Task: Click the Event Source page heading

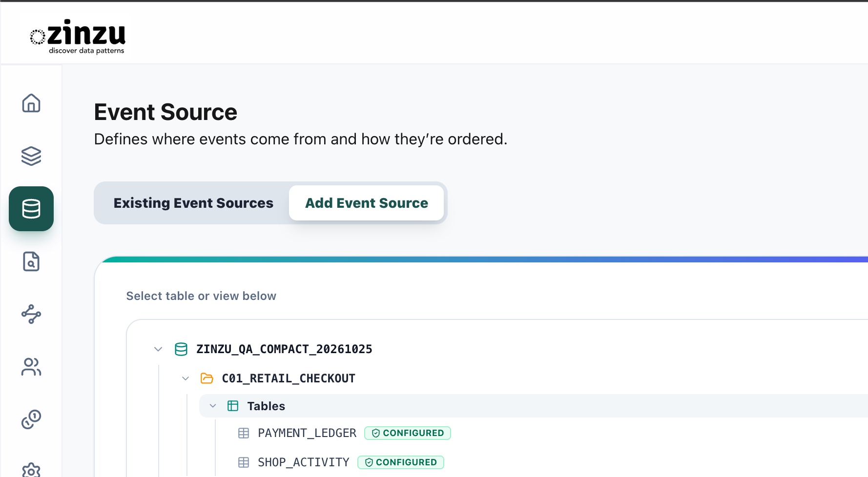Action: (x=165, y=112)
